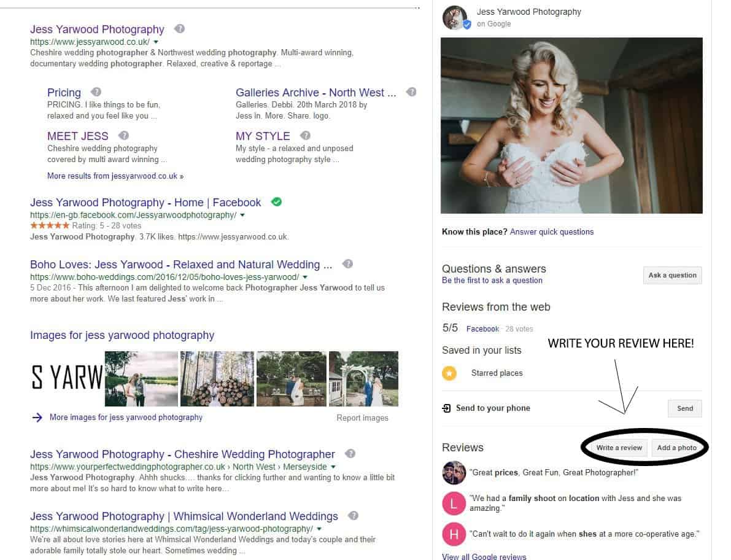Expand dropdown arrow after boho-weddings.com URL
The image size is (731, 560).
point(305,278)
